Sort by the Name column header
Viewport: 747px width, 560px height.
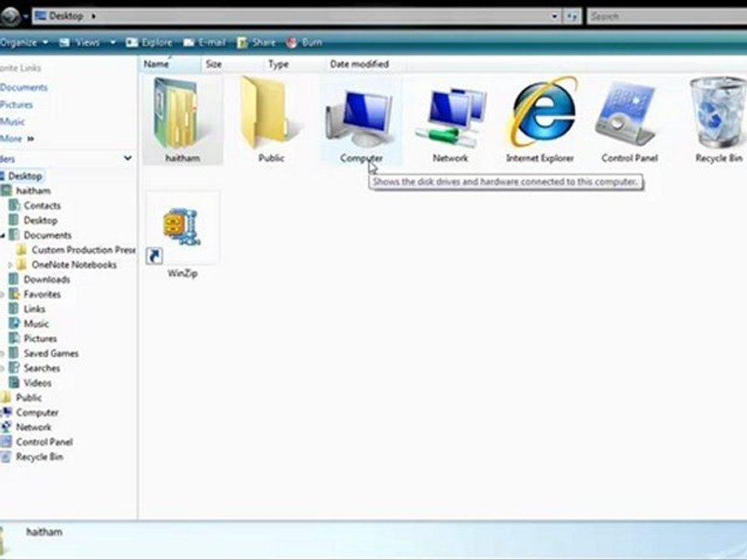click(170, 64)
